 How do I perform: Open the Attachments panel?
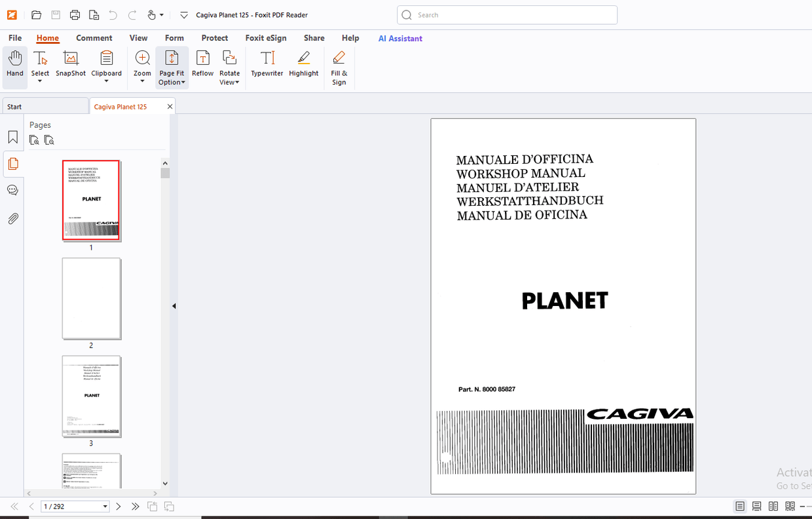coord(12,218)
